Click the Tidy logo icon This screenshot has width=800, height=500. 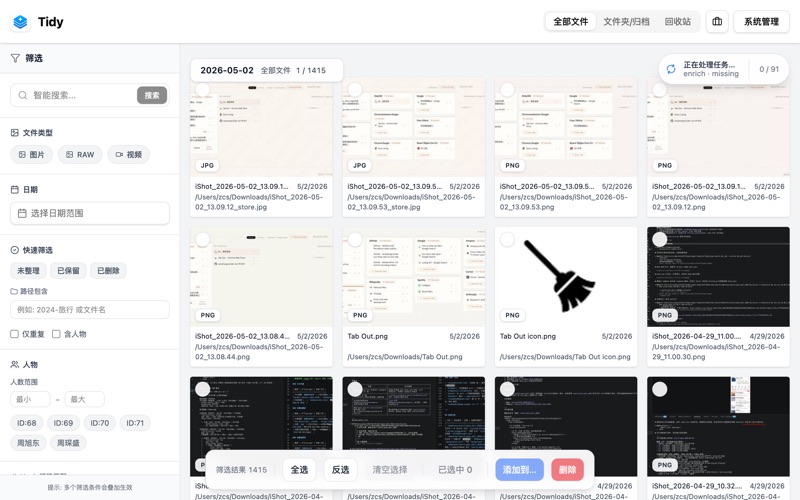click(x=20, y=22)
